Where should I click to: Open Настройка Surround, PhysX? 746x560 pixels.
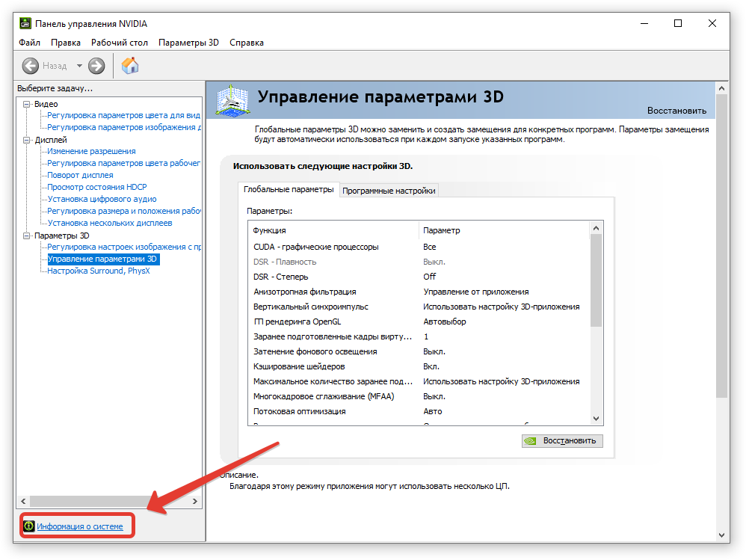point(99,271)
